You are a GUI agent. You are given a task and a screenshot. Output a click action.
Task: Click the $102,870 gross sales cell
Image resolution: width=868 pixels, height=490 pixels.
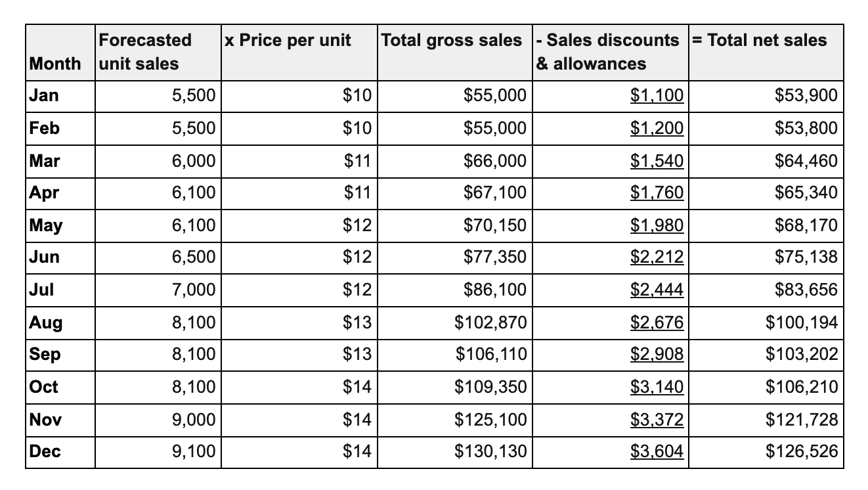pos(490,323)
